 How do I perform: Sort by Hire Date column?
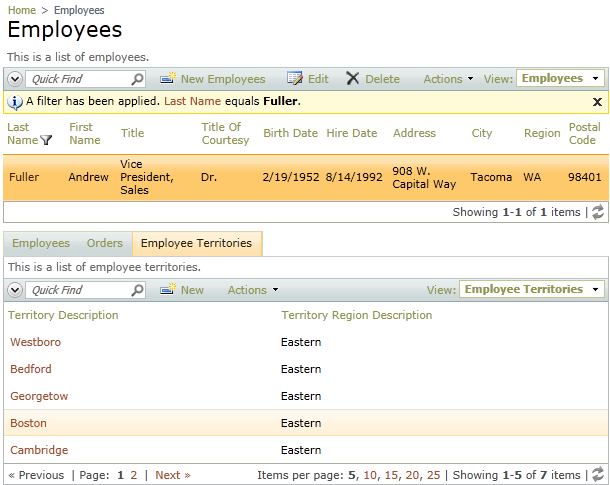click(x=352, y=133)
